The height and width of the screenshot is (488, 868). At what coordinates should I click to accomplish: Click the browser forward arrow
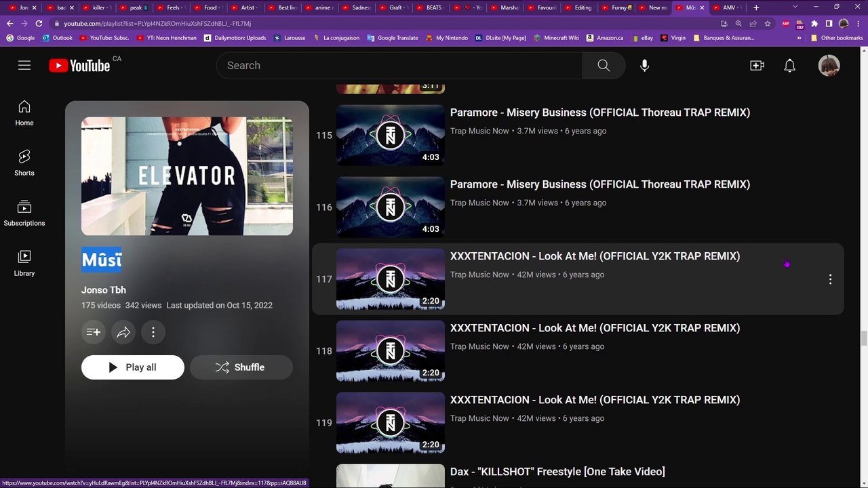click(24, 23)
